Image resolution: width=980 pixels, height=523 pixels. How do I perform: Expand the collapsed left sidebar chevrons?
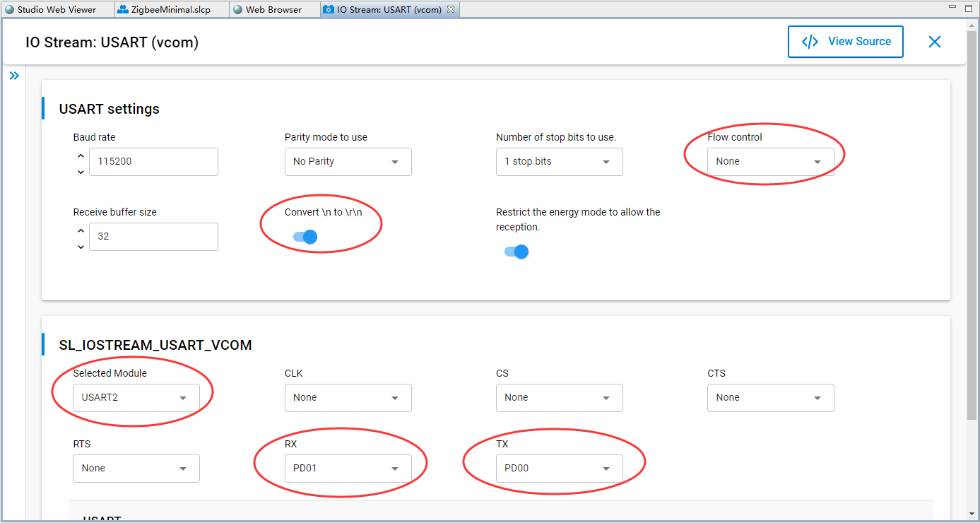pos(14,76)
